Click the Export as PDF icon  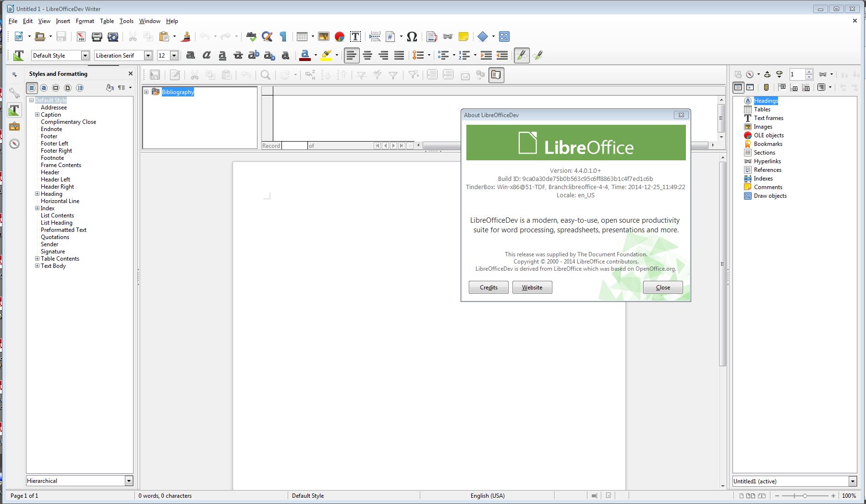(81, 37)
